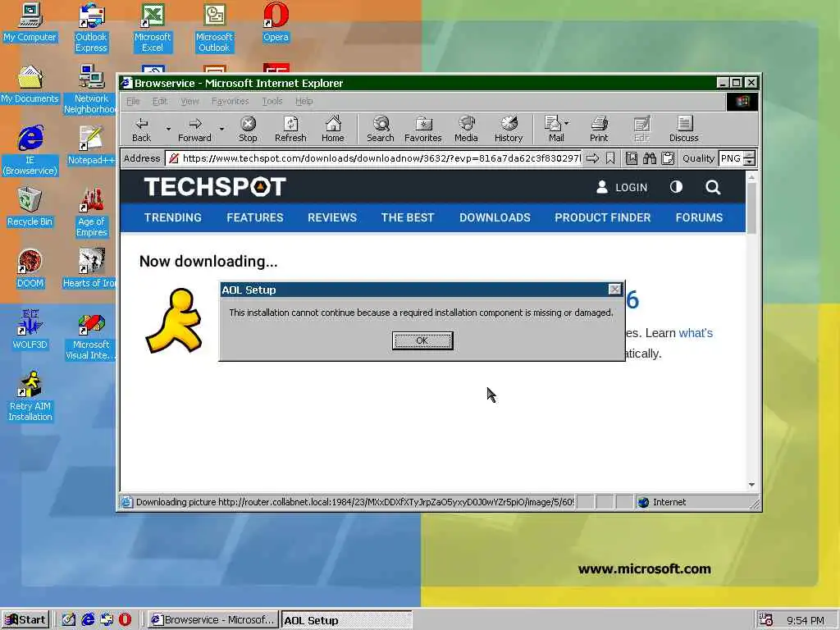Launch Internet Explorer from quick launch
Screen dimensions: 840x630
click(x=88, y=619)
